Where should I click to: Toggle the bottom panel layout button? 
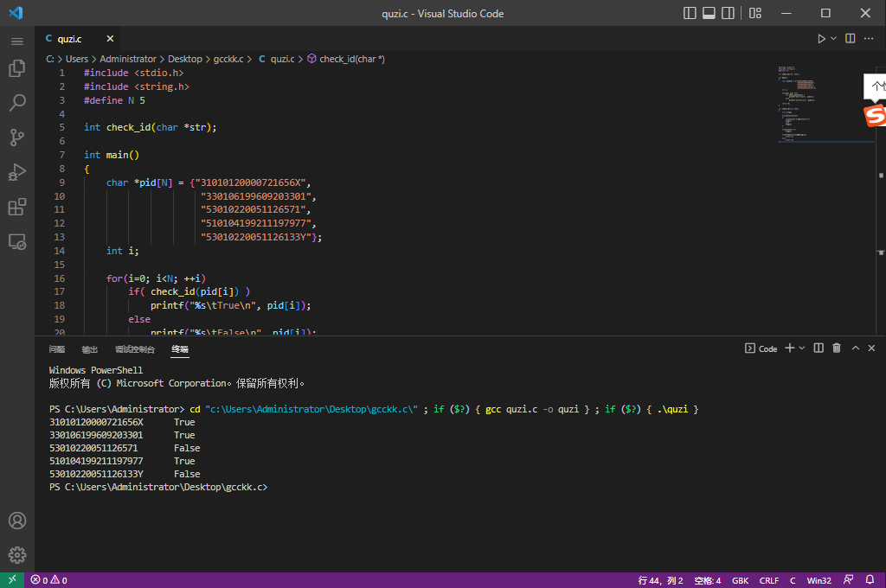pyautogui.click(x=709, y=13)
